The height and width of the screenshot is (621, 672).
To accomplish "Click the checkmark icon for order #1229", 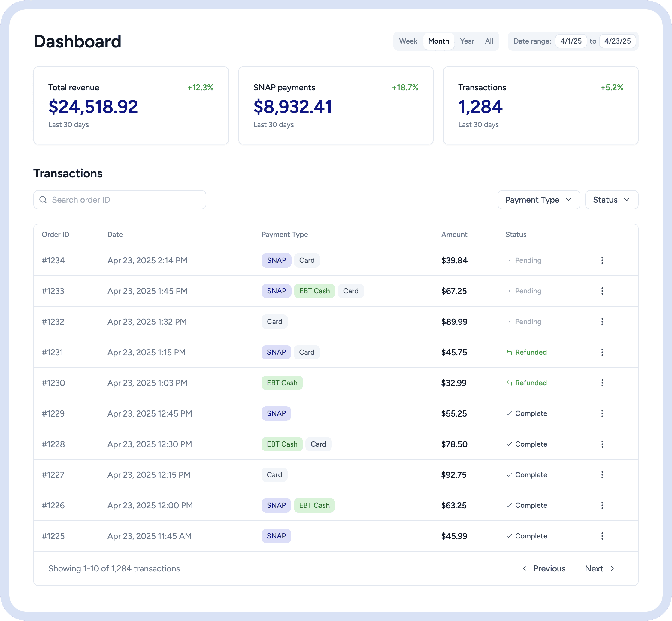I will pyautogui.click(x=509, y=414).
